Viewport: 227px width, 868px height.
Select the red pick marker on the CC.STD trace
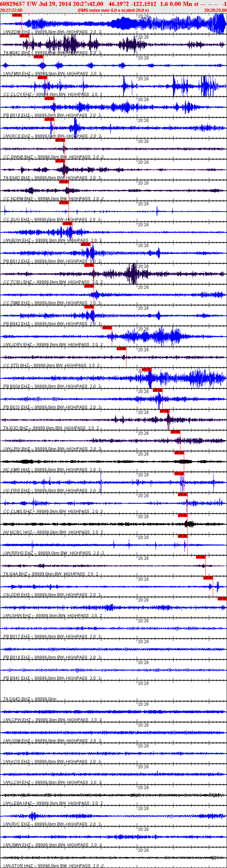pyautogui.click(x=122, y=349)
